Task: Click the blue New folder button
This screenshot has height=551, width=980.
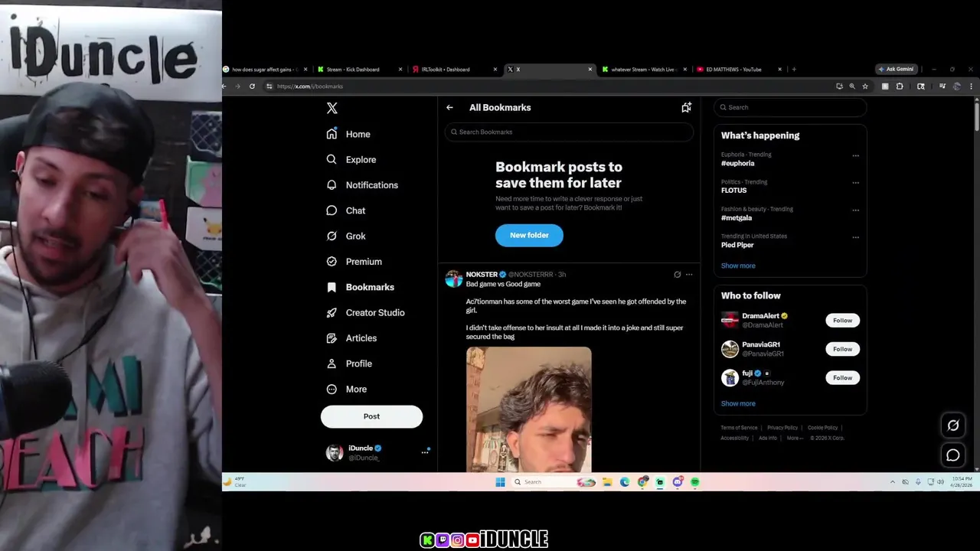Action: pos(529,235)
